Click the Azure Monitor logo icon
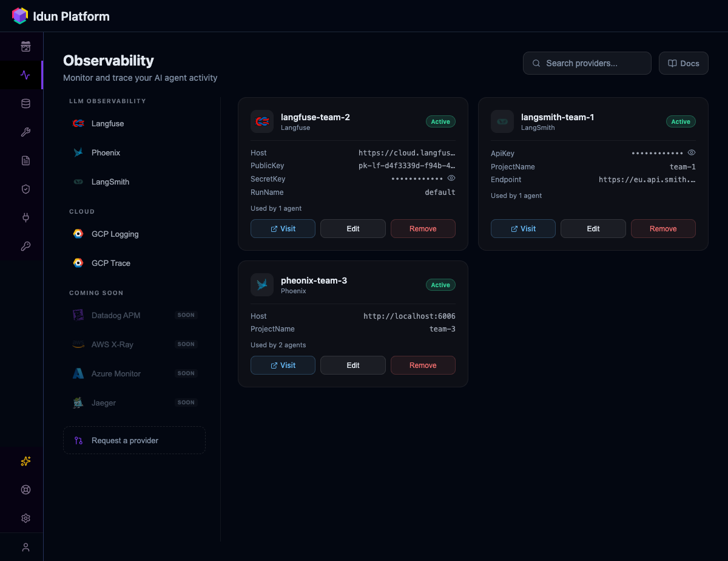The image size is (728, 561). point(78,373)
